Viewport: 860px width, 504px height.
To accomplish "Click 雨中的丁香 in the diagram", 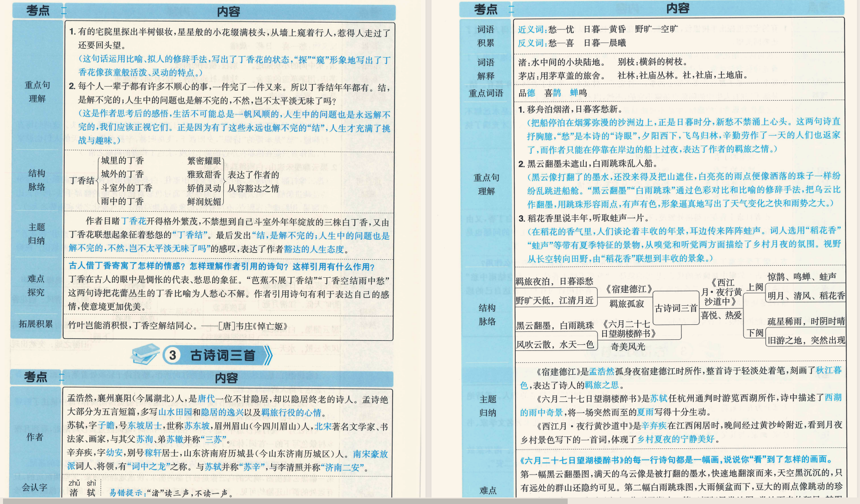I will tap(123, 201).
